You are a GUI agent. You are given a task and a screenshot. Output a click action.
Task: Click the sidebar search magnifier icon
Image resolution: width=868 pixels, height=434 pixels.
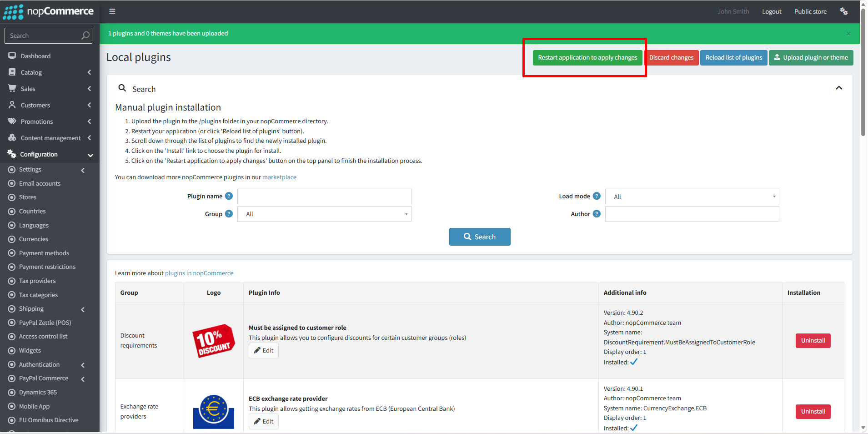[85, 35]
